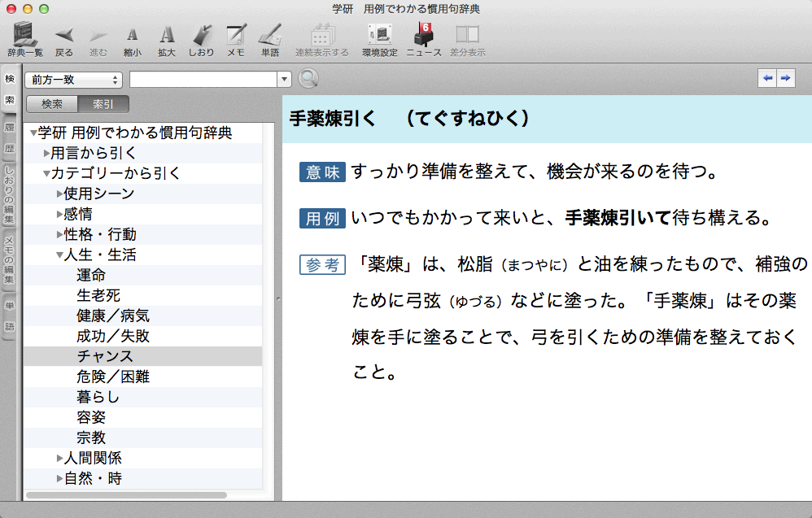Click the 用例 label badge
Image resolution: width=812 pixels, height=518 pixels.
tap(322, 219)
